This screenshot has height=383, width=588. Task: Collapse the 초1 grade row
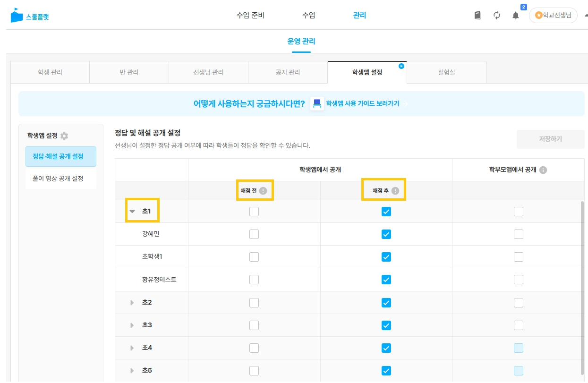coord(132,211)
